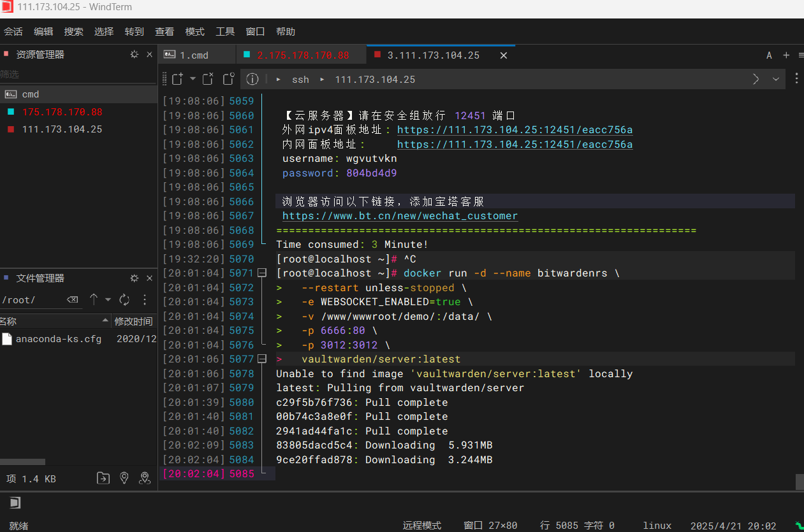Click the 行 5085 字符 0 status entry

click(577, 526)
